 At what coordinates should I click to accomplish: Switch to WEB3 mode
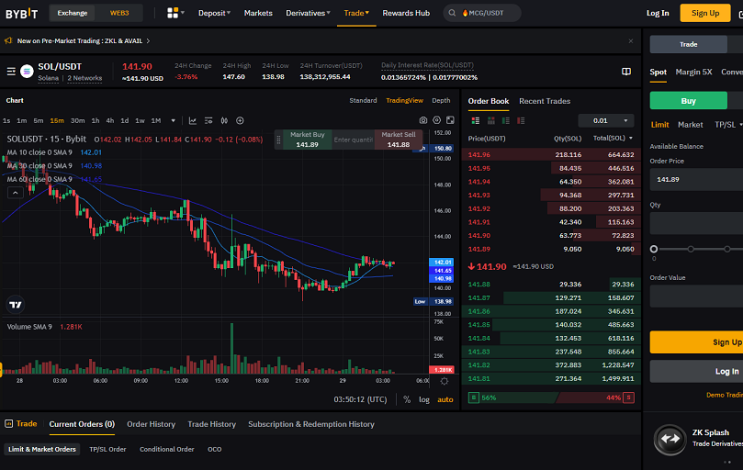[119, 13]
